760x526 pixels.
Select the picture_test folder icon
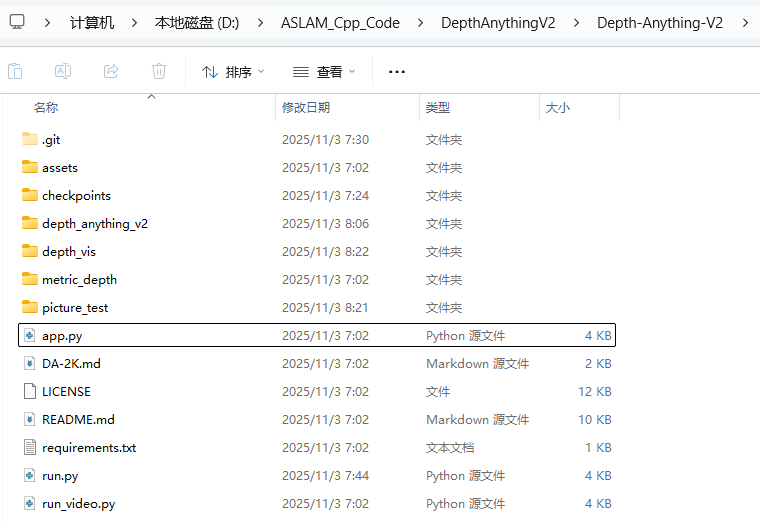[x=30, y=307]
